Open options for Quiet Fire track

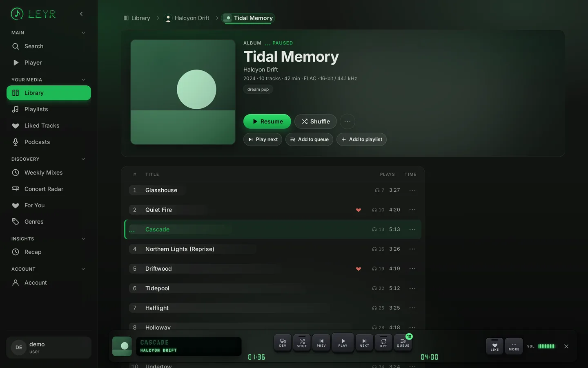[412, 210]
